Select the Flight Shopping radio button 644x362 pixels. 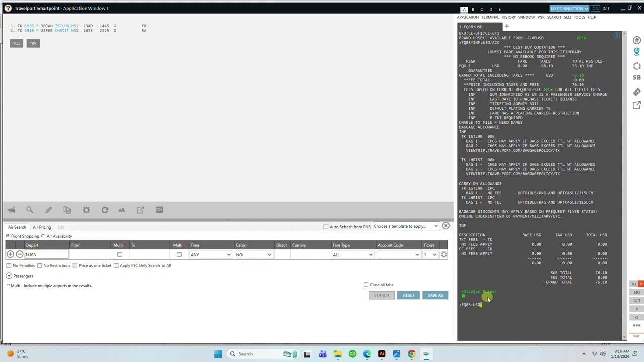(8, 236)
